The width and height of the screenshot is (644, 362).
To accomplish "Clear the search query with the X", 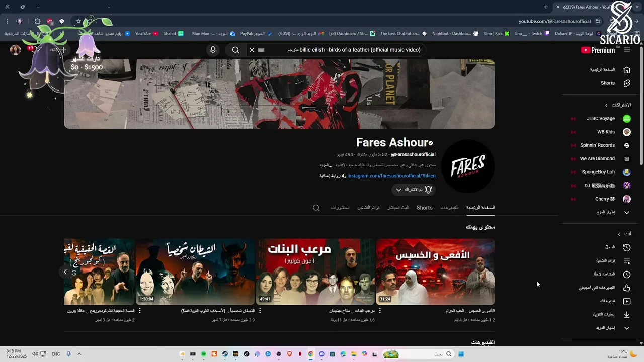I will (252, 50).
